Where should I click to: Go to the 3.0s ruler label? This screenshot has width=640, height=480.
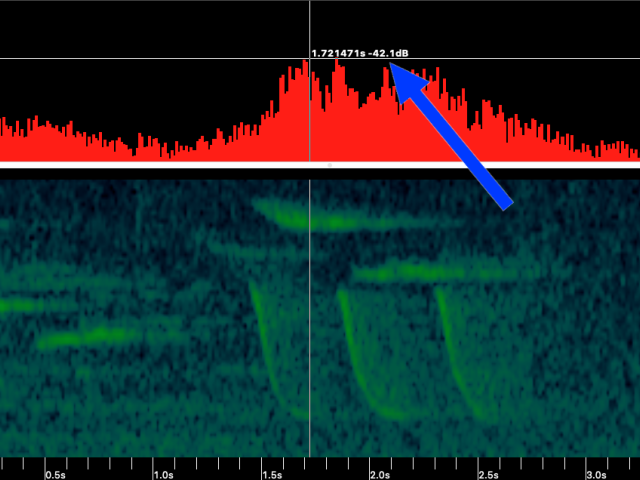pyautogui.click(x=596, y=473)
